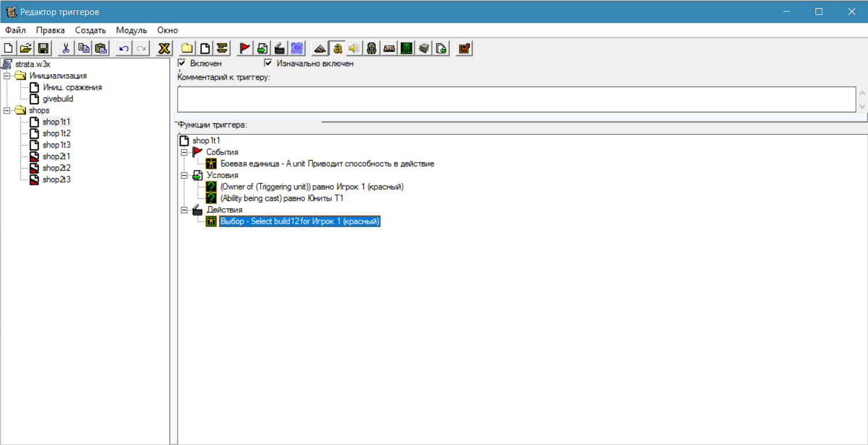Click the Действия label
The image size is (868, 445).
[x=224, y=210]
